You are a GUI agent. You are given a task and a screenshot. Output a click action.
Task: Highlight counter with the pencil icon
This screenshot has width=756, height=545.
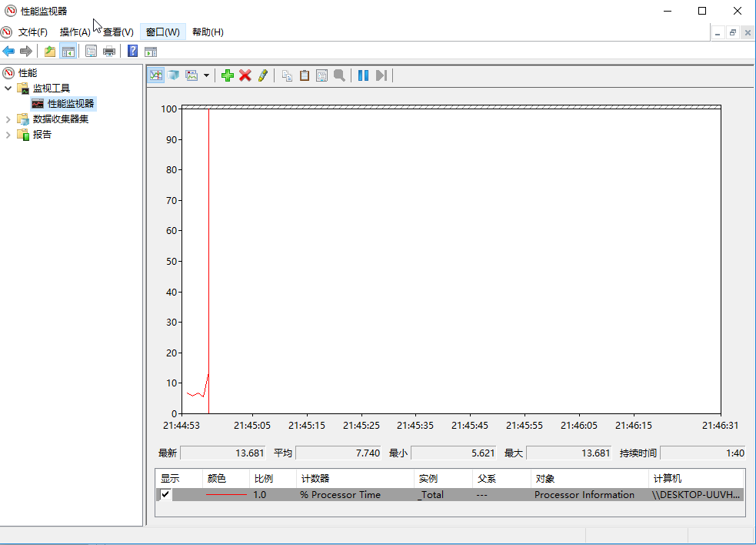pos(263,75)
